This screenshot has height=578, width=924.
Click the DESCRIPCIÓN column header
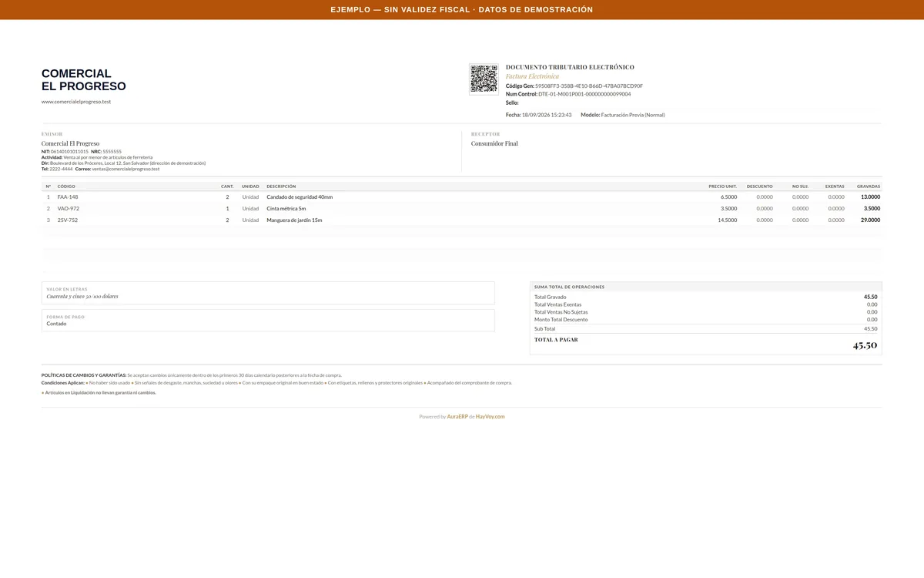[x=281, y=187]
